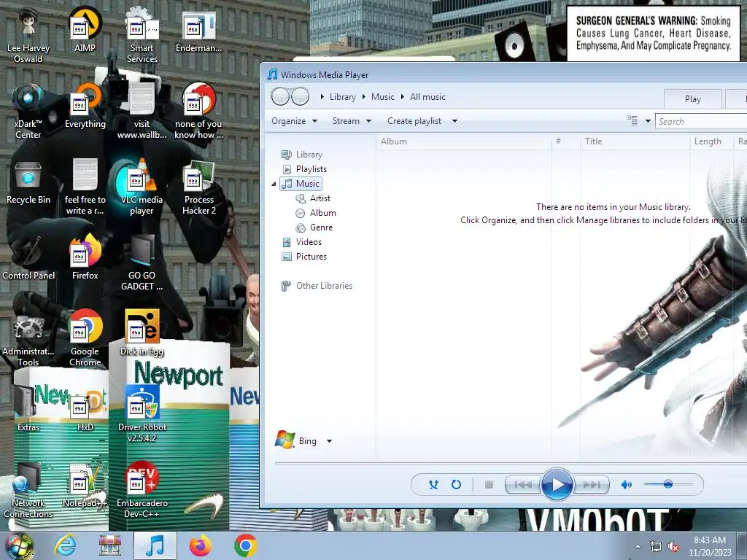Go back with the Back arrow button
The width and height of the screenshot is (747, 560).
point(280,97)
